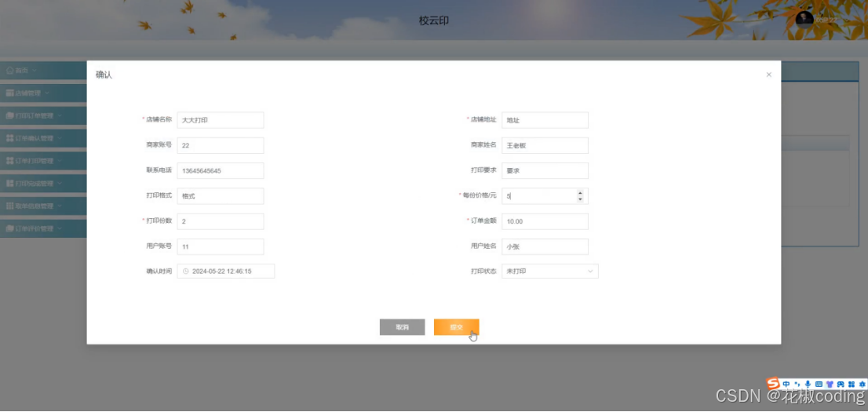Click the 店铺管理 sidebar icon
The height and width of the screenshot is (412, 868).
click(9, 93)
